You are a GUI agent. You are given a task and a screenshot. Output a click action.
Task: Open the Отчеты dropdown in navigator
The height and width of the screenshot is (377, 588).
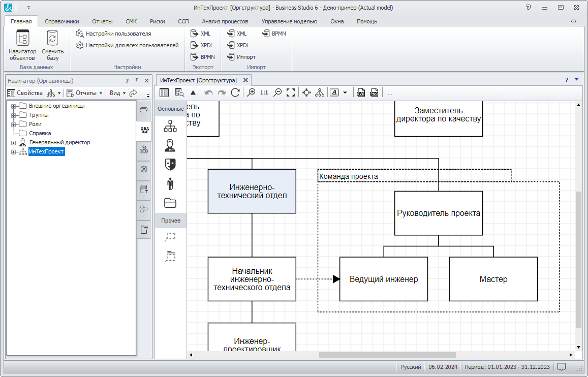[x=85, y=93]
